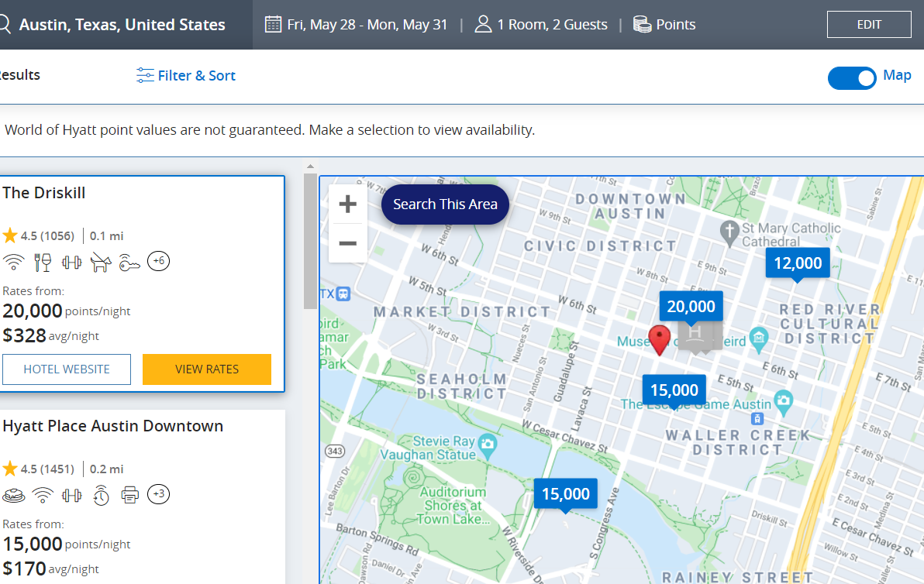Click the red location pin on map
This screenshot has height=584, width=924.
pyautogui.click(x=660, y=340)
